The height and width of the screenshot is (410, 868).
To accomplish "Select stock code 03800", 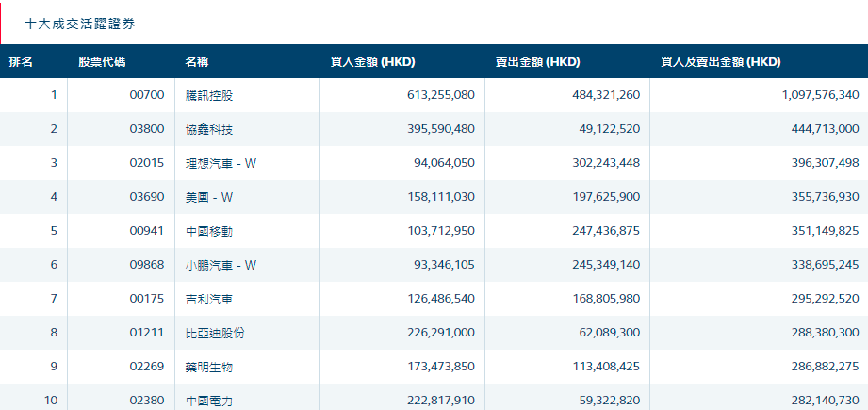I will click(x=147, y=129).
